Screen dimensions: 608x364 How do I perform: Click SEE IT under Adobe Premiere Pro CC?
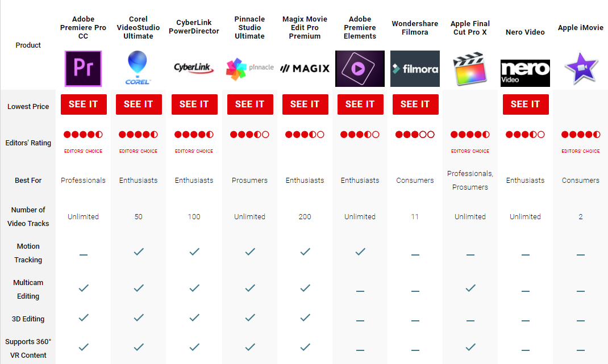tap(83, 104)
